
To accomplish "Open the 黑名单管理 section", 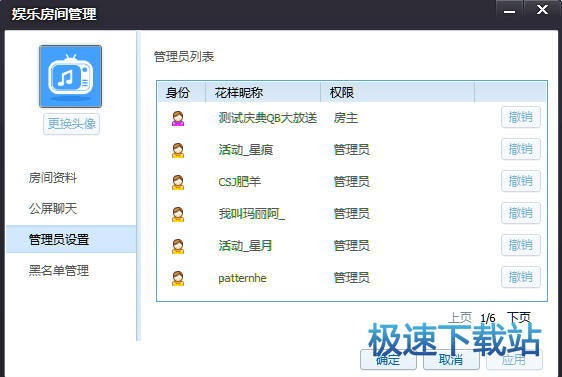I will pyautogui.click(x=59, y=270).
